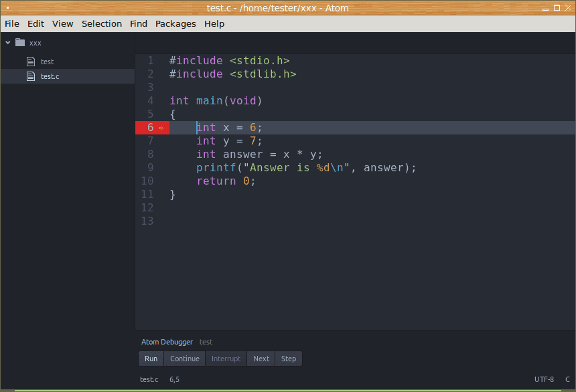Click on <stdlib.h> include text

pos(263,74)
